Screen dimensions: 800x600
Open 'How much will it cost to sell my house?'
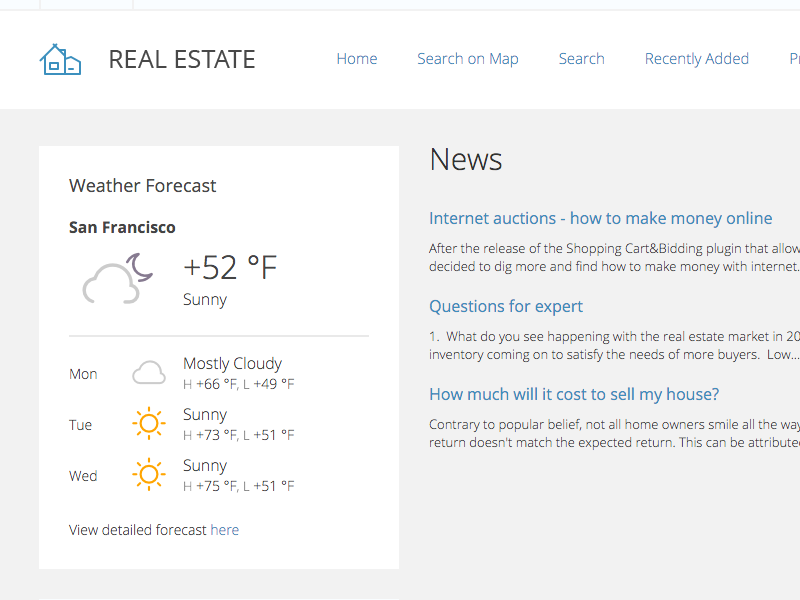point(574,394)
